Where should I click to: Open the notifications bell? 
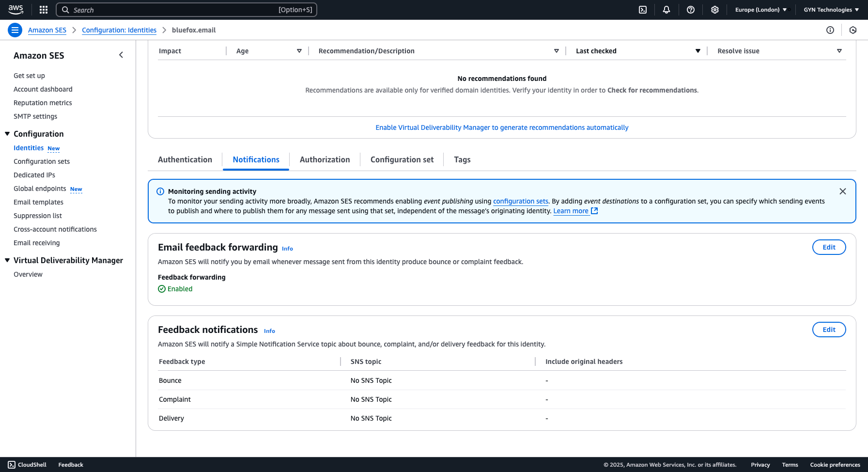[666, 10]
